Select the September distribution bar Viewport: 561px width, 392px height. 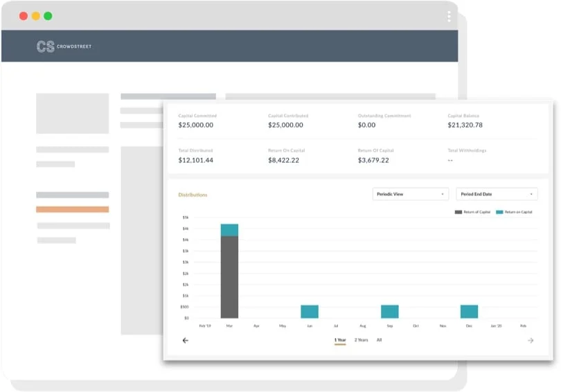390,312
